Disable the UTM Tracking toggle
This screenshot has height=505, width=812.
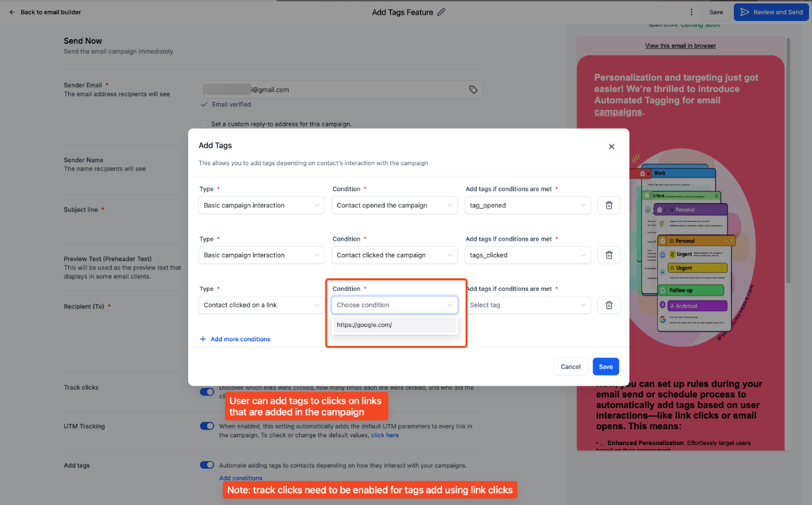coord(207,425)
